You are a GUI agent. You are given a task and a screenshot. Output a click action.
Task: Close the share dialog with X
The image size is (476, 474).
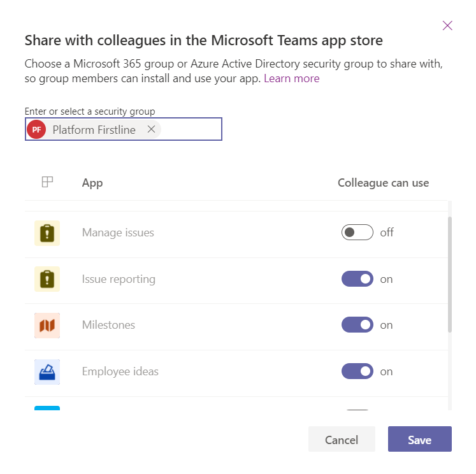(447, 25)
